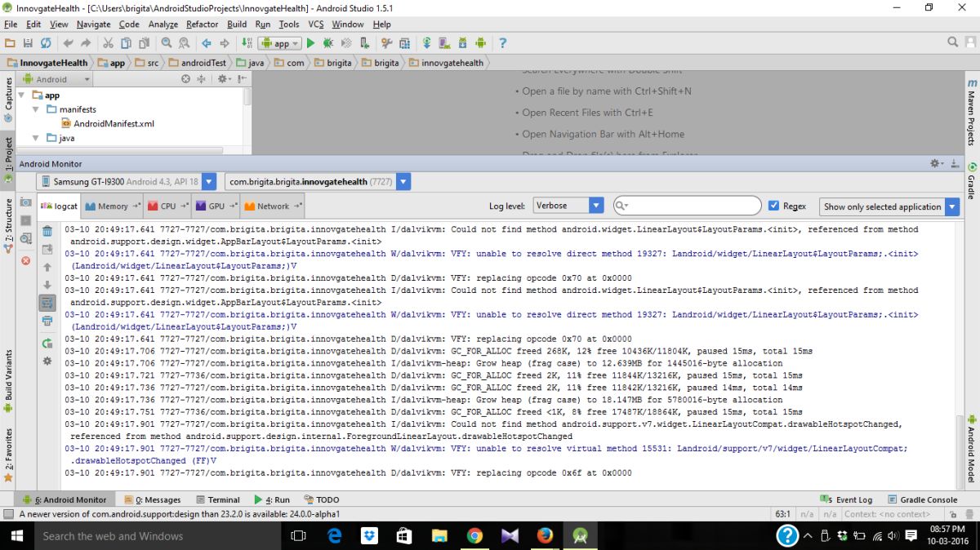Collapse the manifests folder node
The height and width of the screenshot is (550, 980).
37,109
